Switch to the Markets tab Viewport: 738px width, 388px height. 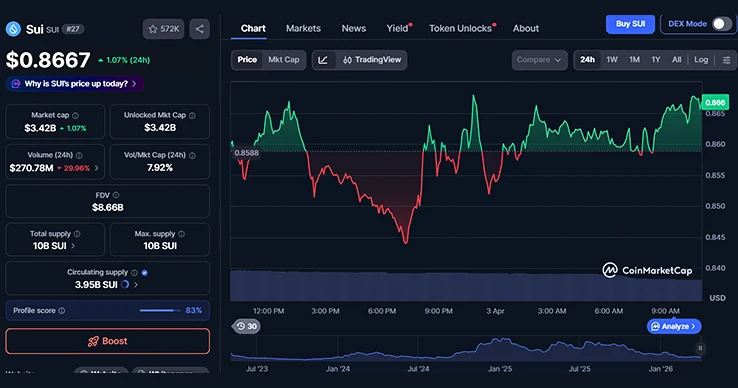click(x=303, y=29)
